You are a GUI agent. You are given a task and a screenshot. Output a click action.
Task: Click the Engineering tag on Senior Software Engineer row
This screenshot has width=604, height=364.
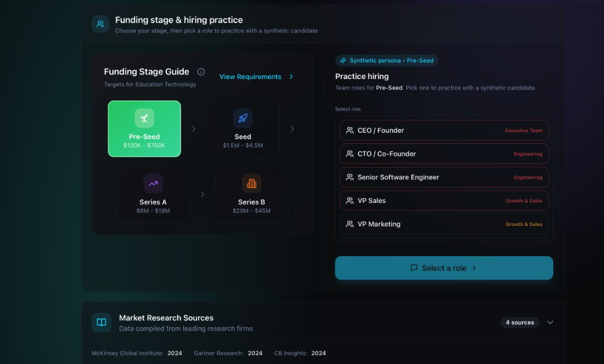pos(528,178)
